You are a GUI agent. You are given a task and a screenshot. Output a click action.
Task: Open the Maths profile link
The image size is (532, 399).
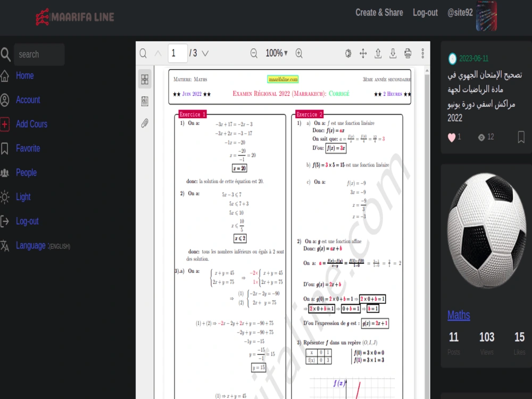[459, 315]
